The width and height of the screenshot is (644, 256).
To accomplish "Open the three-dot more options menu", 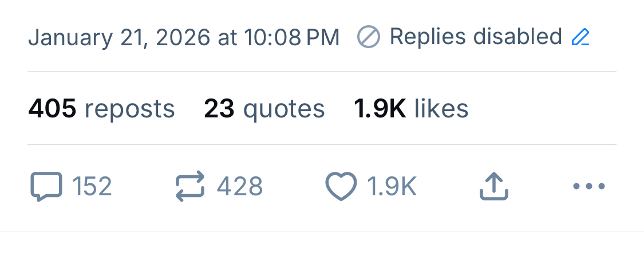I will point(588,187).
